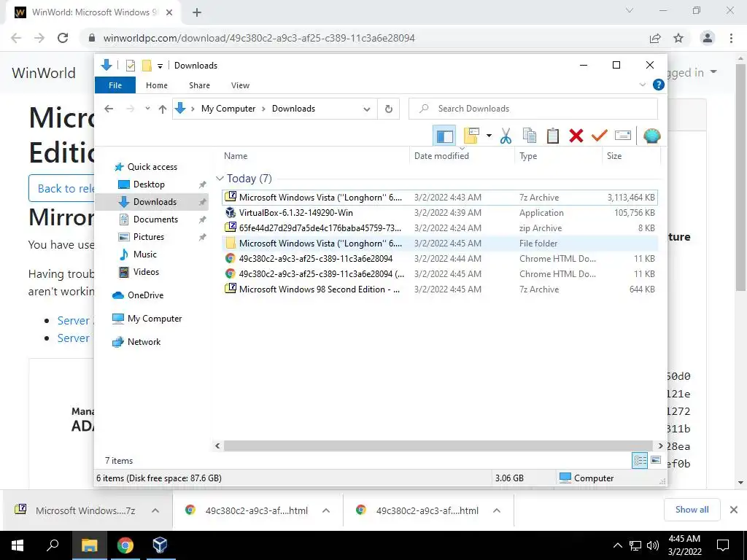Image resolution: width=747 pixels, height=560 pixels.
Task: Open the Windows Start menu
Action: pyautogui.click(x=18, y=545)
